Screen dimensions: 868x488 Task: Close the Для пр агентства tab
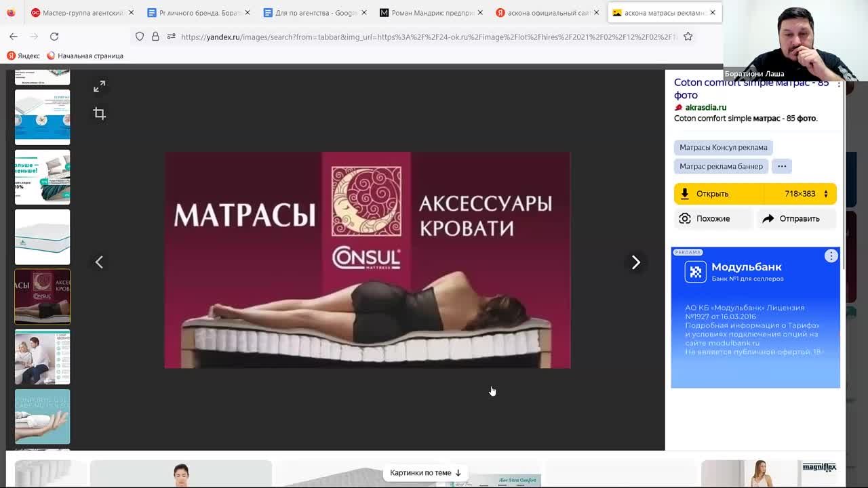point(364,12)
